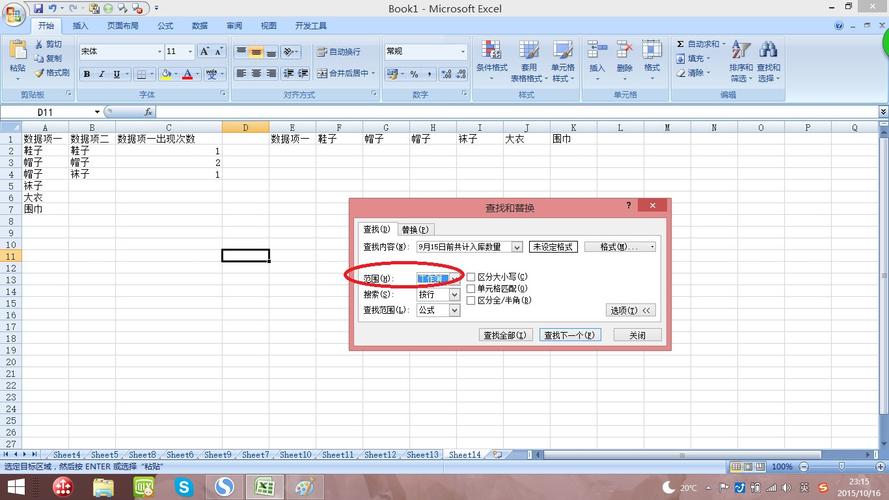Open the Name Box dropdown arrow

click(x=97, y=112)
